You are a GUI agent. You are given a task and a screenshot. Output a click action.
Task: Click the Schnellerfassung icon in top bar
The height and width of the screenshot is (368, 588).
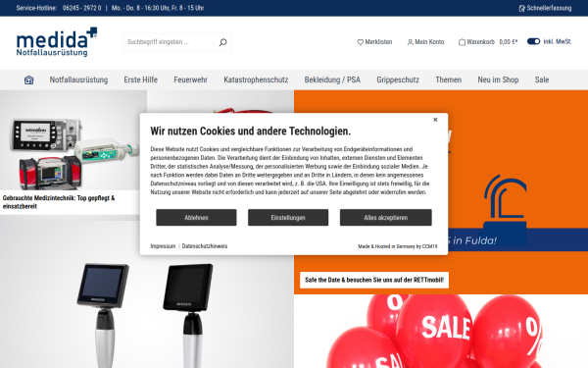tap(521, 8)
